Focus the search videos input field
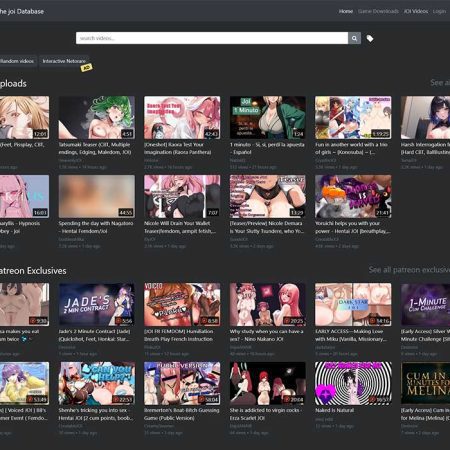450x450 pixels. pyautogui.click(x=212, y=38)
